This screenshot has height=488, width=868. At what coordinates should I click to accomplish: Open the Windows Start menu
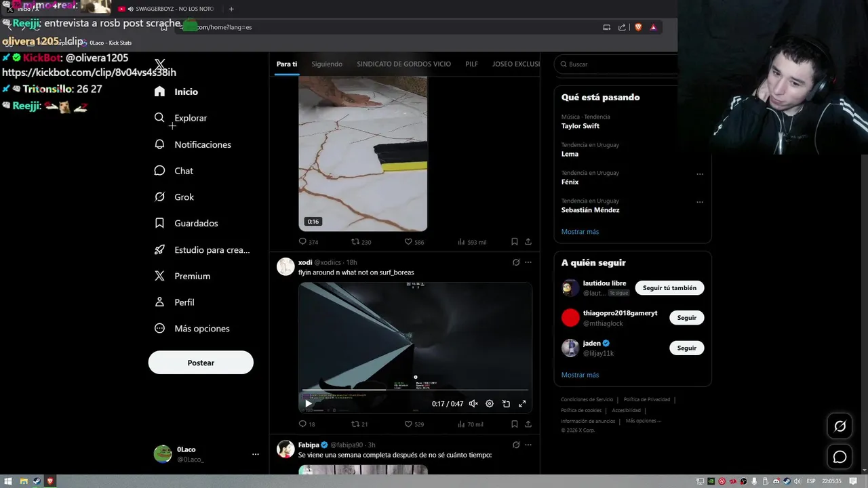coord(8,481)
